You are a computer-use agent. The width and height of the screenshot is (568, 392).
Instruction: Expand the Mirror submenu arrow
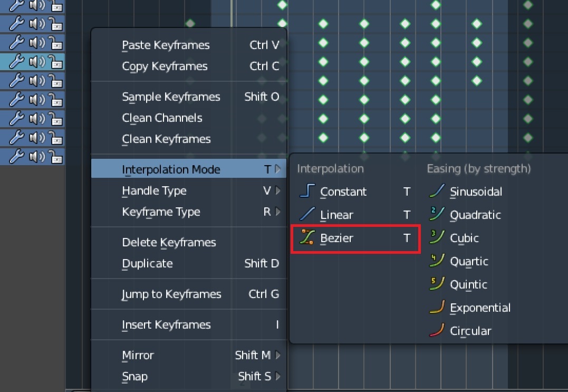coord(278,355)
